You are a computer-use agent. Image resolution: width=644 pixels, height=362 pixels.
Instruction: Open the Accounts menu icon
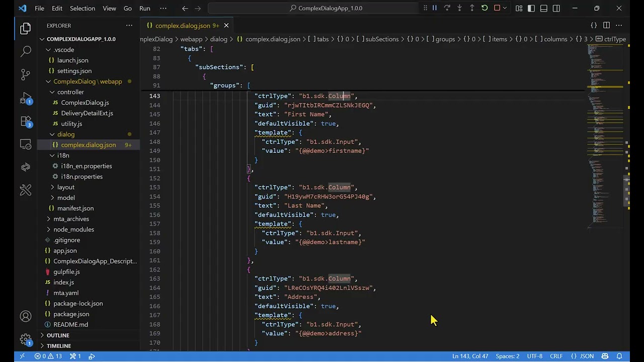tap(26, 316)
